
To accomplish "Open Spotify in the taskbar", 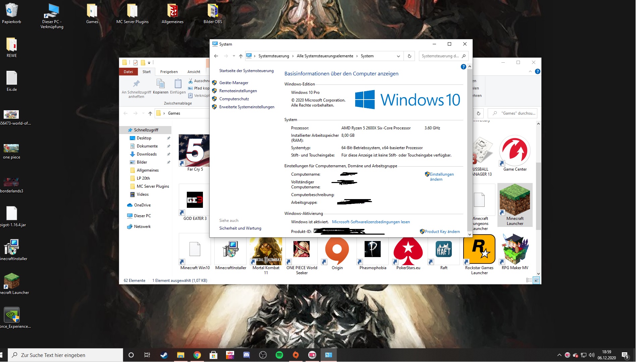I will coord(279,355).
